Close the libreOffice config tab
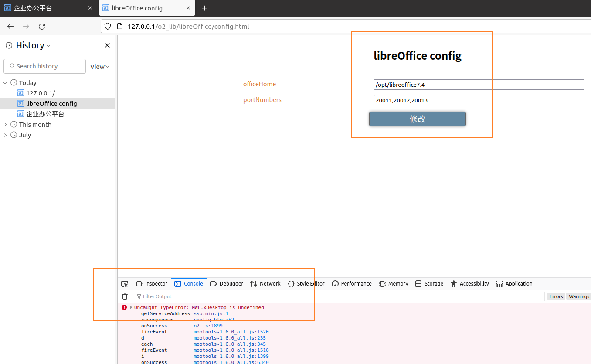591x364 pixels. click(188, 8)
